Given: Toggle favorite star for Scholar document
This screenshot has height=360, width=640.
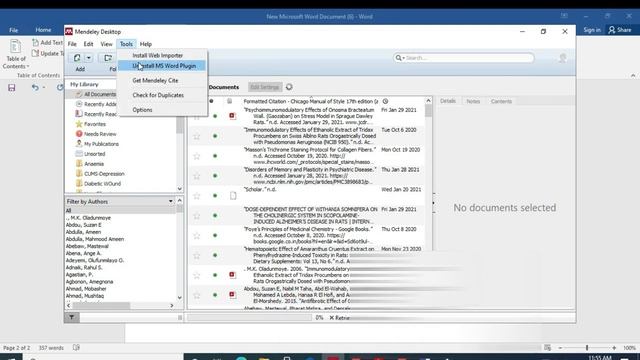Looking at the screenshot, I should (197, 196).
